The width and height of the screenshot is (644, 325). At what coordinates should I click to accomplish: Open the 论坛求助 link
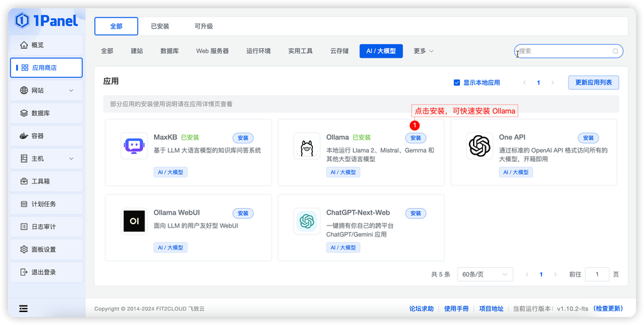422,309
